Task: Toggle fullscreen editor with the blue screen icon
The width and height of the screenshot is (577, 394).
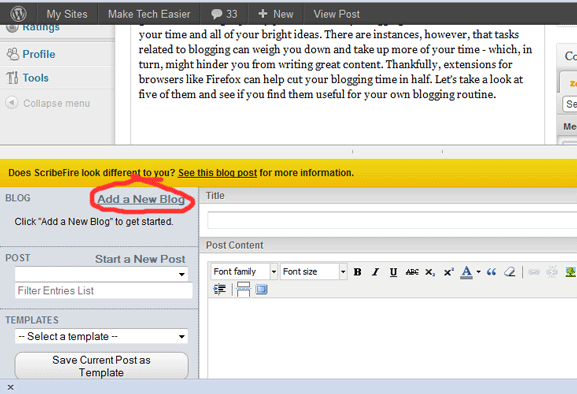Action: coord(261,290)
